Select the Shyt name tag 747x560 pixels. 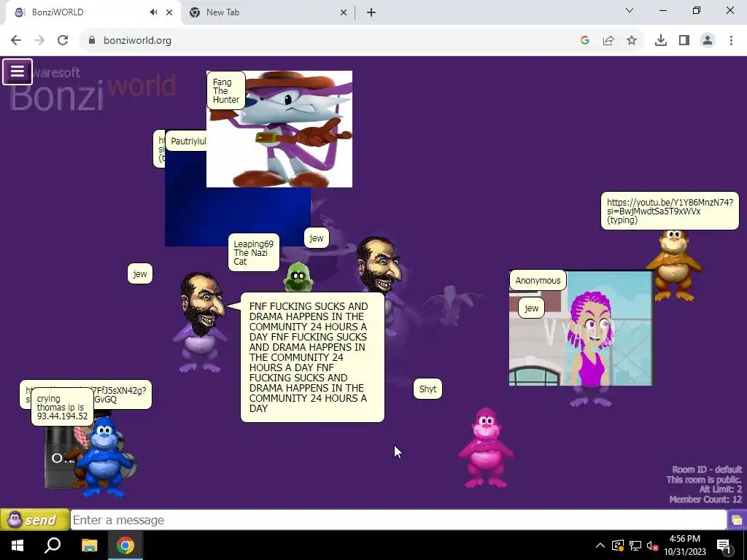tap(427, 389)
